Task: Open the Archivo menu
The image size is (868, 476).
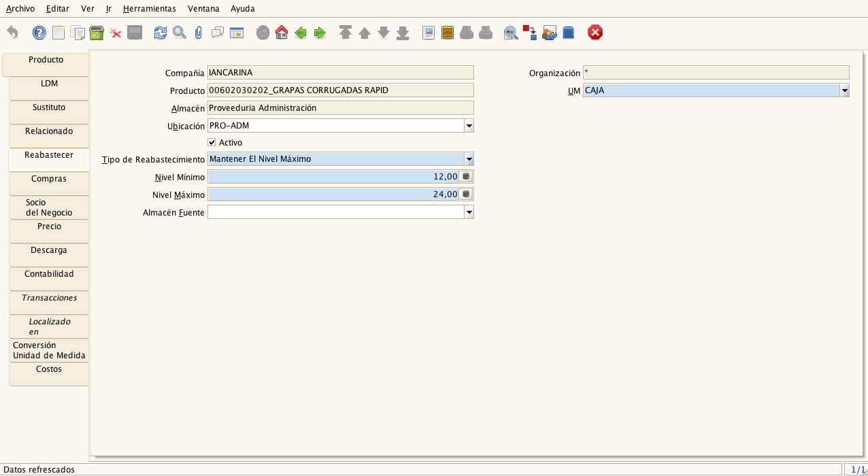Action: pos(20,9)
